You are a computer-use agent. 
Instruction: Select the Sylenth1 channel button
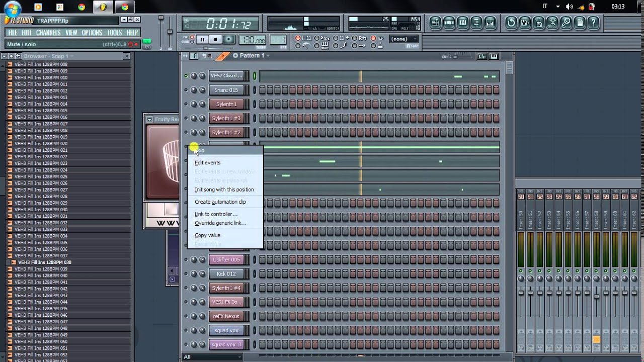pos(226,104)
